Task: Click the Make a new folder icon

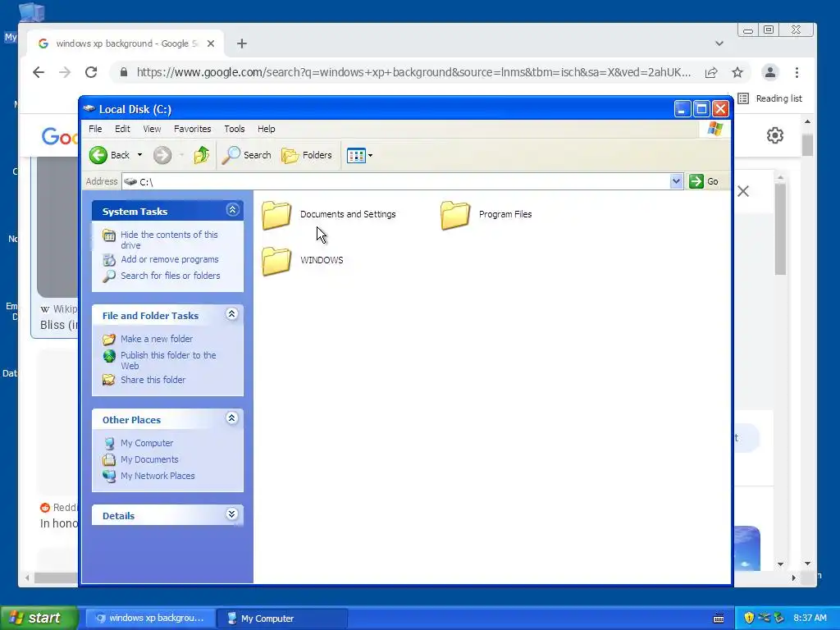Action: pos(109,339)
